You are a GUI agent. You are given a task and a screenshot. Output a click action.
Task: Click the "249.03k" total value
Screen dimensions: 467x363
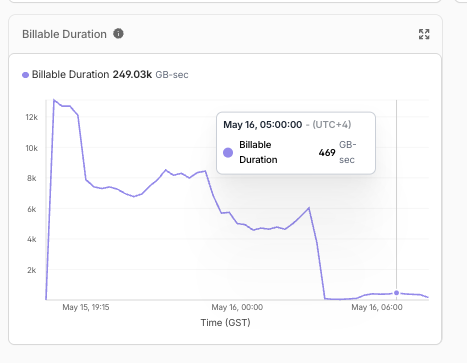coord(132,74)
